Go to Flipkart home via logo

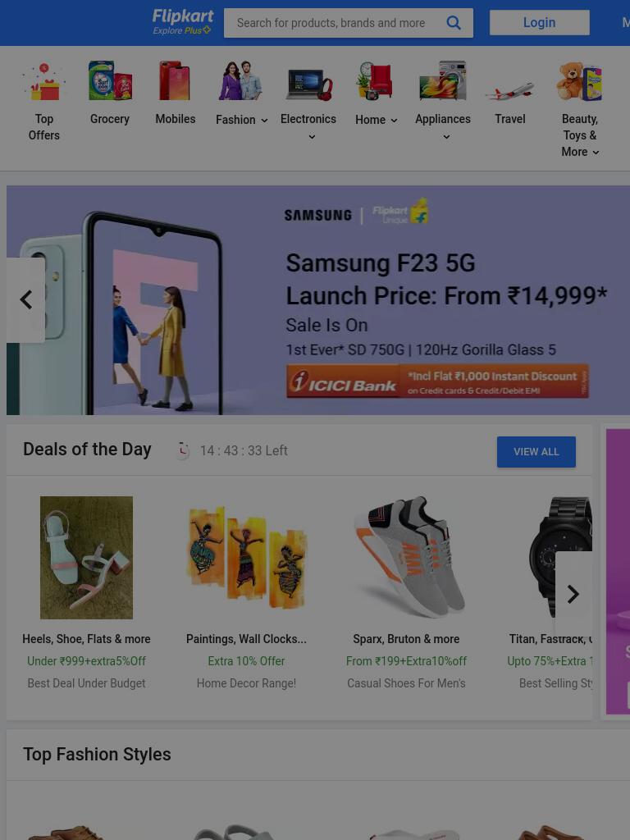point(182,22)
